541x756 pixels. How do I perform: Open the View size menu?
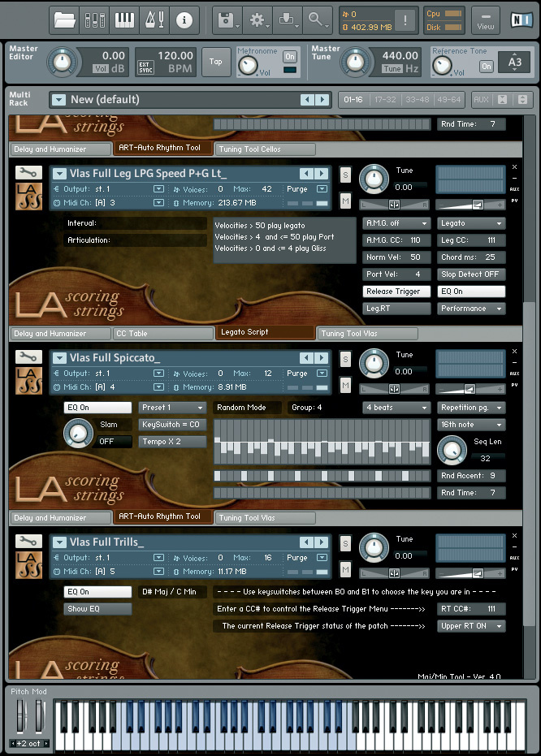tap(485, 20)
